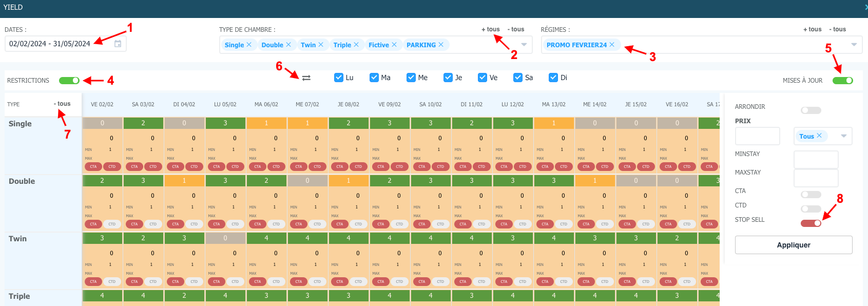Click '- tous' for Régimes
This screenshot has width=868, height=306.
(838, 29)
